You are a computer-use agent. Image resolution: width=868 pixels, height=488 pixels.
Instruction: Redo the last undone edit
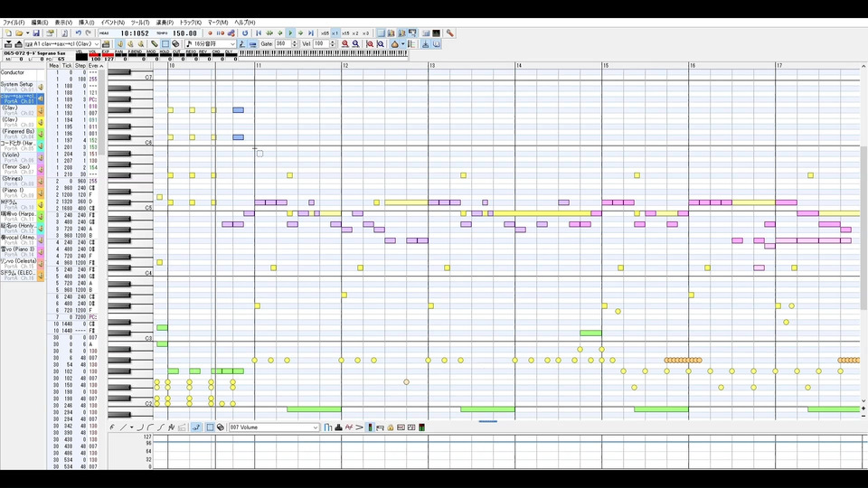pyautogui.click(x=88, y=33)
